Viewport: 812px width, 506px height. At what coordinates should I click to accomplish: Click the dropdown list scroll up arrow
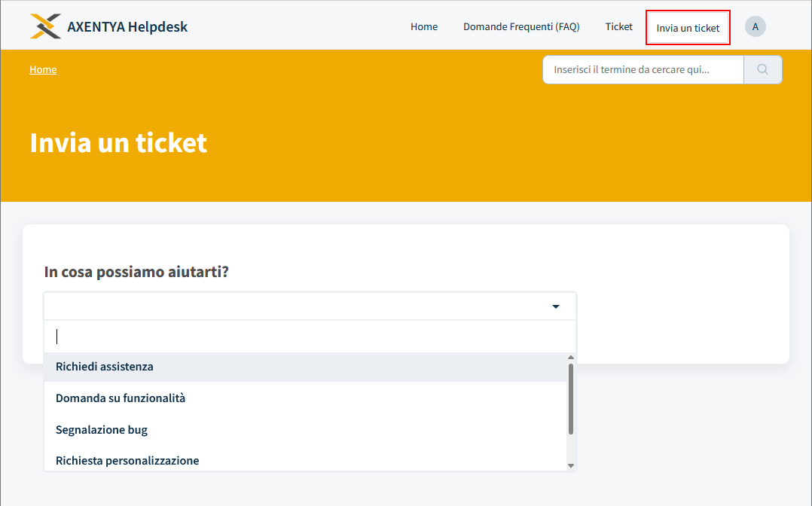(x=571, y=357)
